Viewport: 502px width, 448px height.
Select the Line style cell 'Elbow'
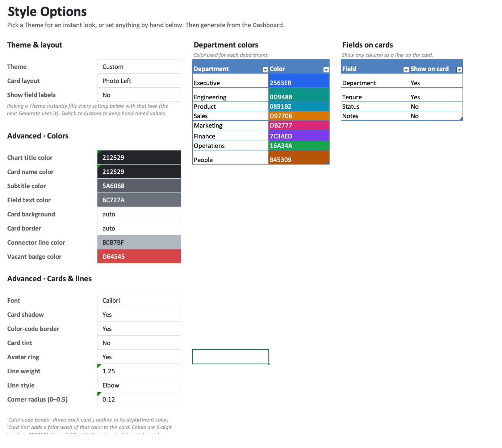(139, 385)
